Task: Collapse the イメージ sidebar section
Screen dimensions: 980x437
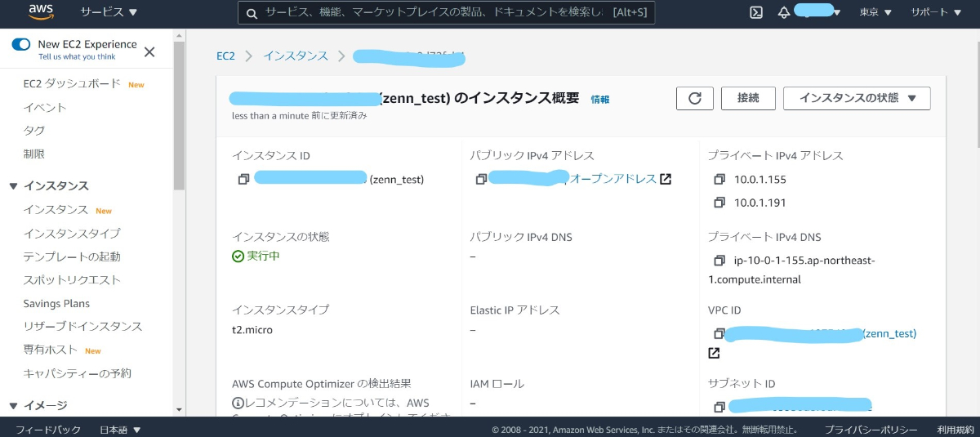Action: pyautogui.click(x=13, y=406)
